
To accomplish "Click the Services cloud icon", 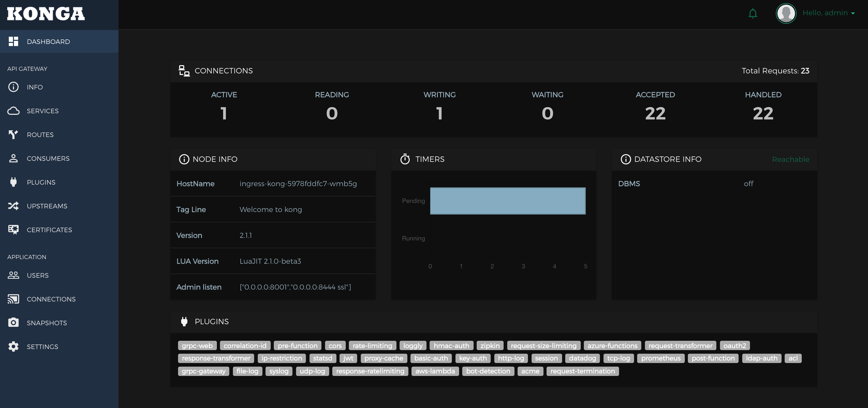I will [13, 111].
